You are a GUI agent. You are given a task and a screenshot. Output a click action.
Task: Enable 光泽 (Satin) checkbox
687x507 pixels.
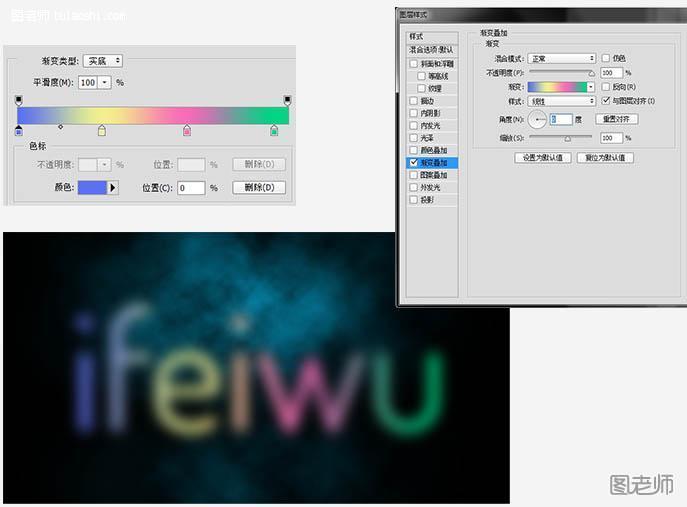[414, 138]
